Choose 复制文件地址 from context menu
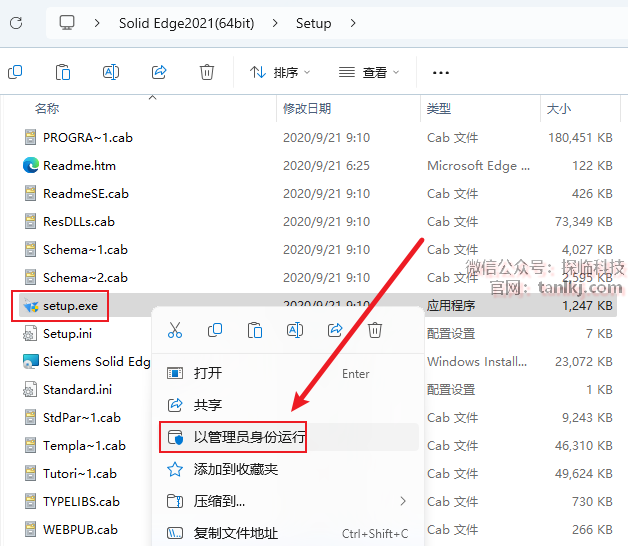This screenshot has width=628, height=546. coord(288,533)
